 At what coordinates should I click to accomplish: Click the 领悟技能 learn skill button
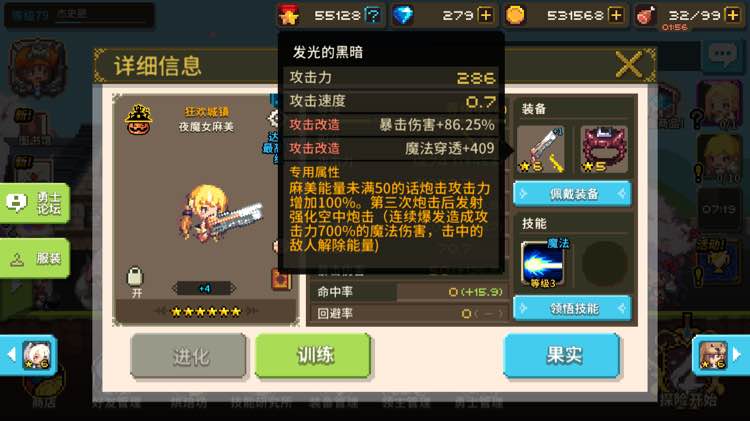(x=573, y=309)
